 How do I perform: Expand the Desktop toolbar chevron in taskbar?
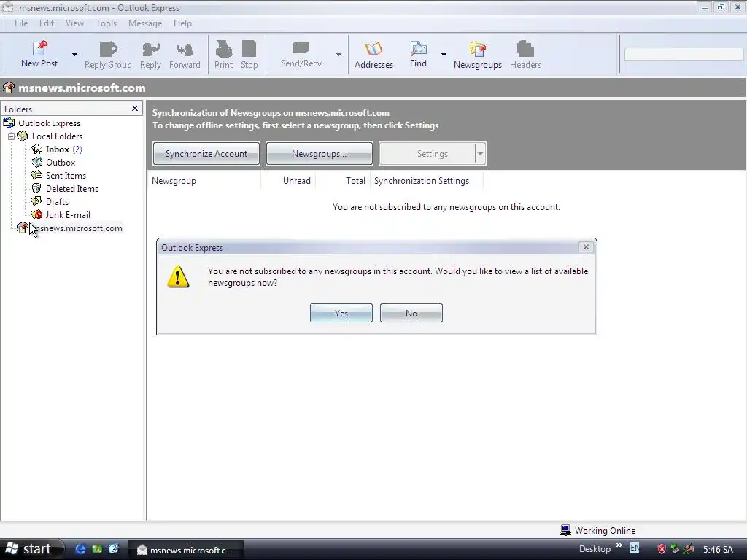pyautogui.click(x=619, y=545)
